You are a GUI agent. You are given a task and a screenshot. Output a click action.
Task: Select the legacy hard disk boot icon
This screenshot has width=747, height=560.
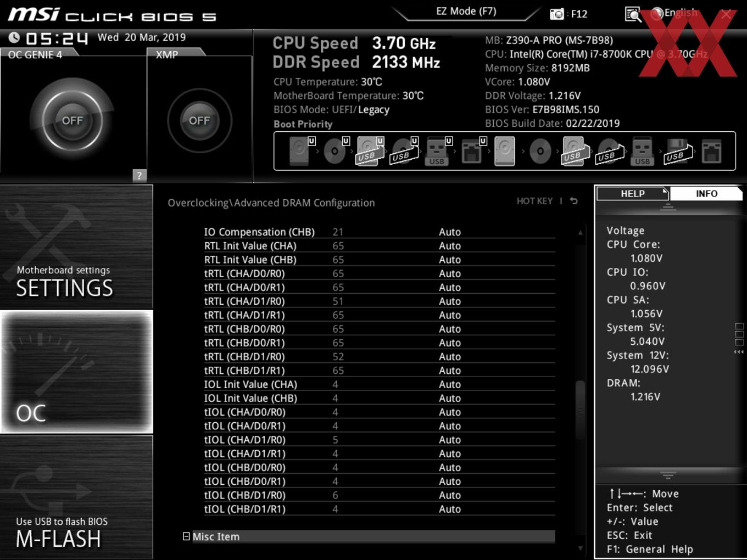[x=505, y=151]
